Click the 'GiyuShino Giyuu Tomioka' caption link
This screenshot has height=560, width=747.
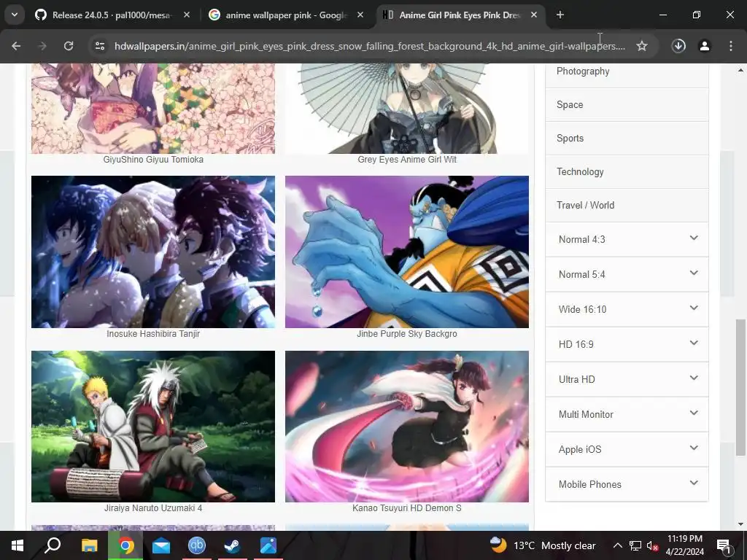point(153,160)
